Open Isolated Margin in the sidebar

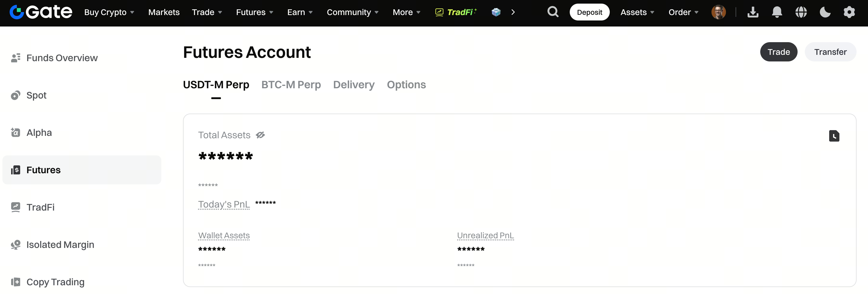pyautogui.click(x=60, y=244)
